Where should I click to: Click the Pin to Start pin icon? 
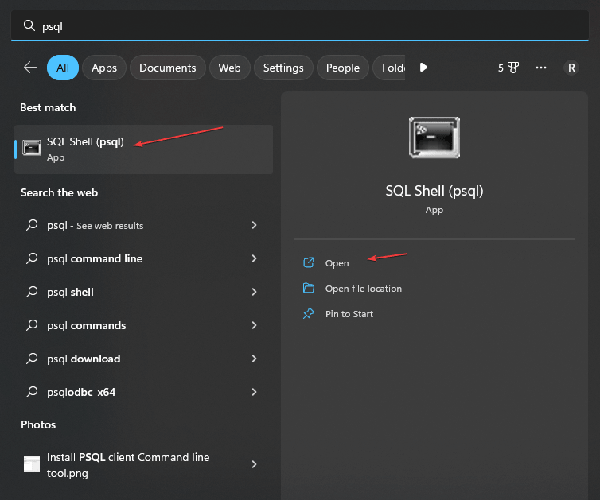(x=308, y=314)
